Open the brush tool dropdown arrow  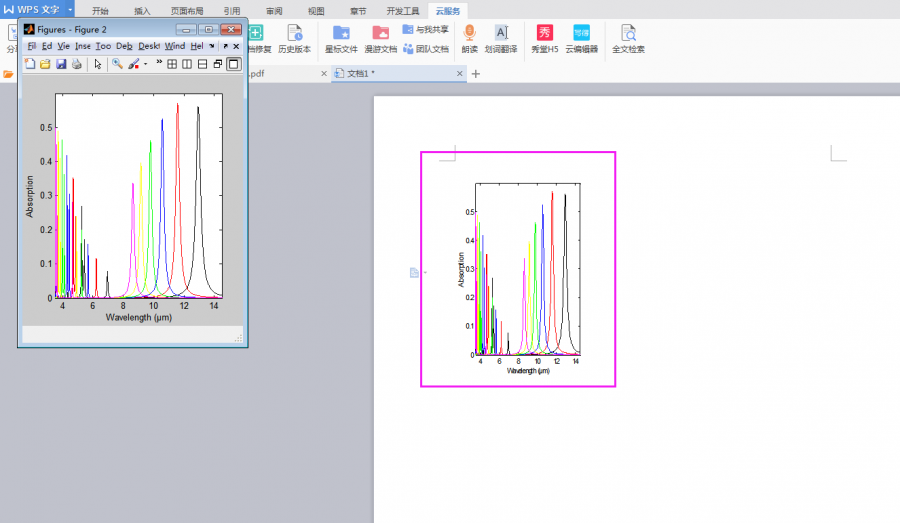coord(146,64)
